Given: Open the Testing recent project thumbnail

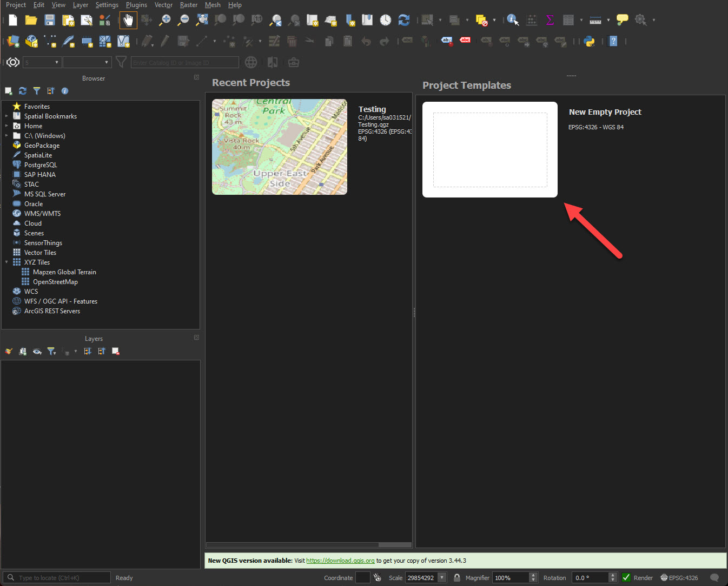Looking at the screenshot, I should coord(279,147).
